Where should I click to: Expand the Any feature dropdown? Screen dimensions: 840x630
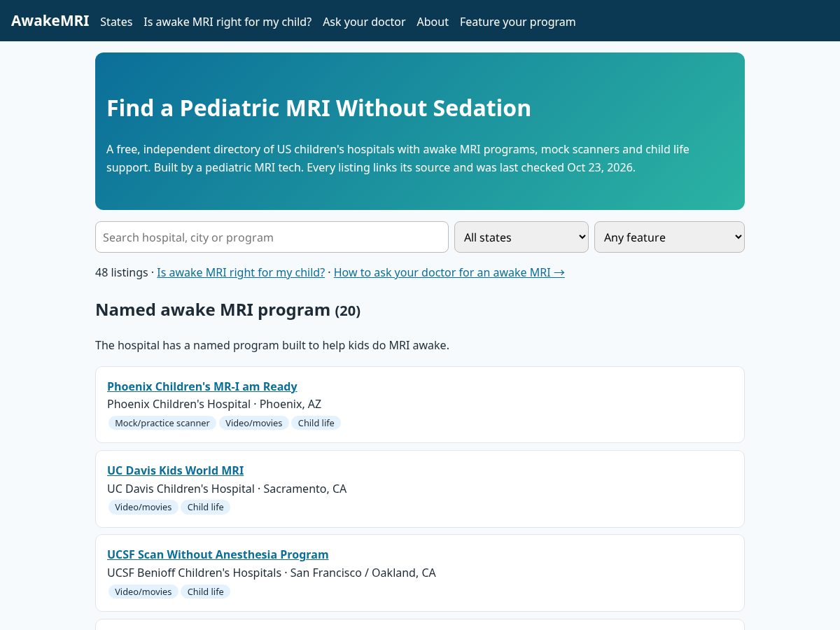[x=669, y=237]
